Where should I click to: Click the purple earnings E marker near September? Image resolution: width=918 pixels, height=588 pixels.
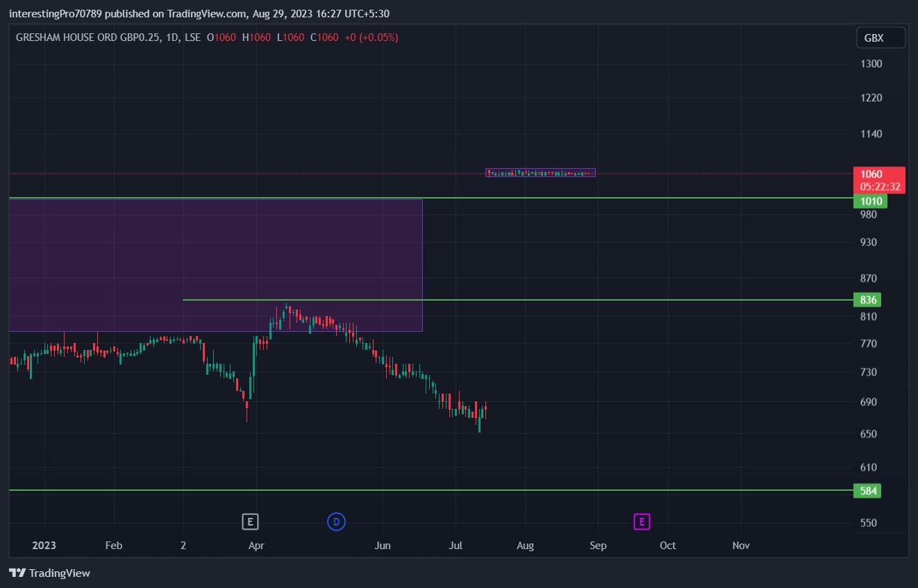click(x=642, y=521)
